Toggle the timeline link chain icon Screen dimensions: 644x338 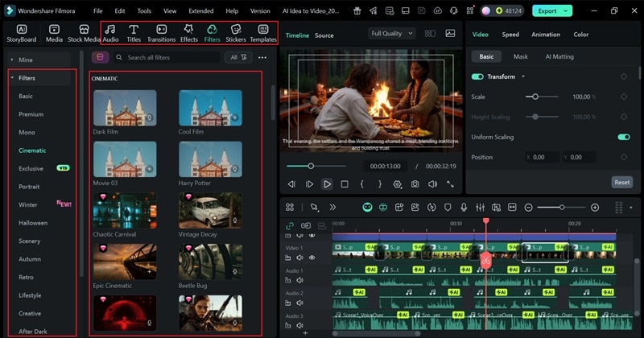[x=290, y=225]
